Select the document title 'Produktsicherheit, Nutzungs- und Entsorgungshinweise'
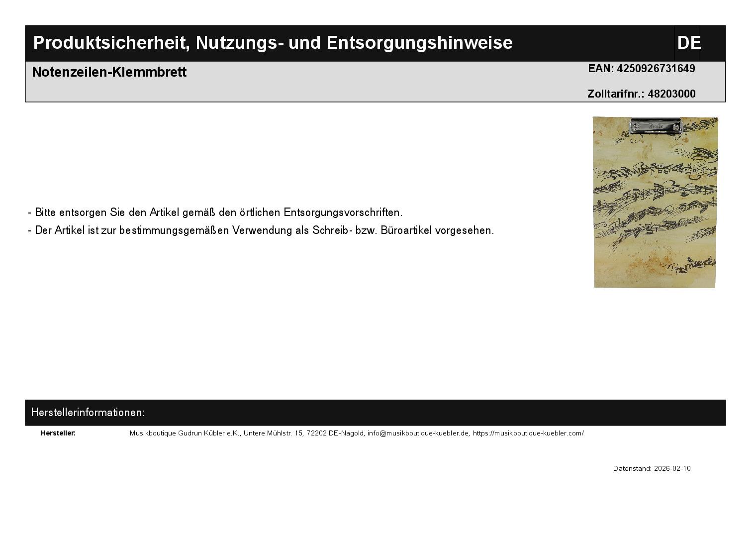756x535 pixels. coord(273,43)
